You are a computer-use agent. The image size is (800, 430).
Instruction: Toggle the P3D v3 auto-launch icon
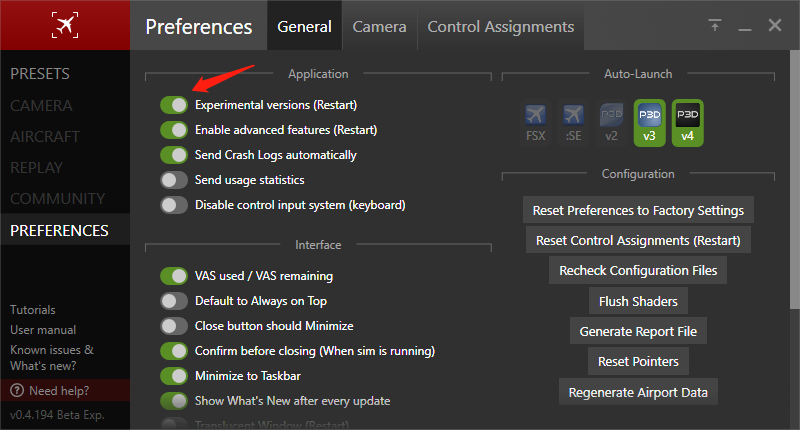[650, 123]
